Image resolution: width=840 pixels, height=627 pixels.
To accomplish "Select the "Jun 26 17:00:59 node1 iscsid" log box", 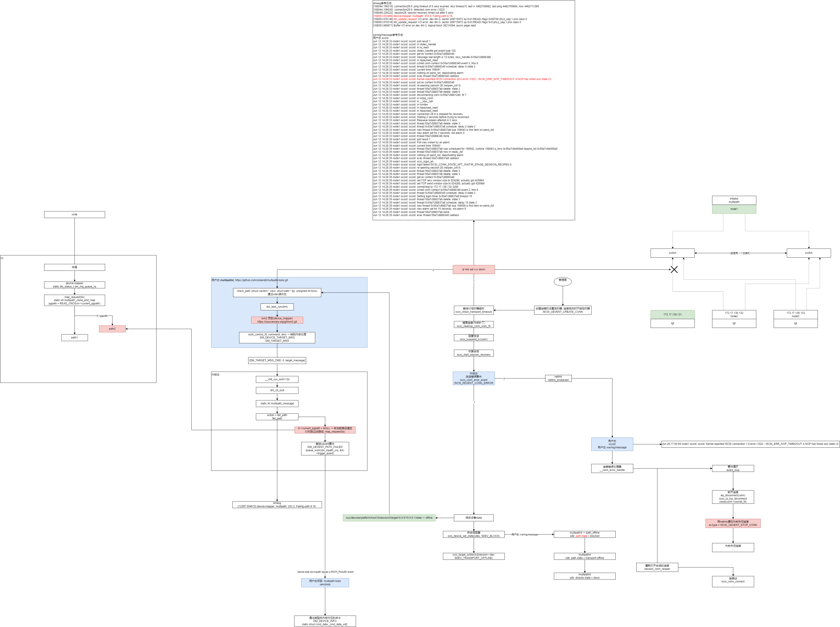I will click(750, 444).
